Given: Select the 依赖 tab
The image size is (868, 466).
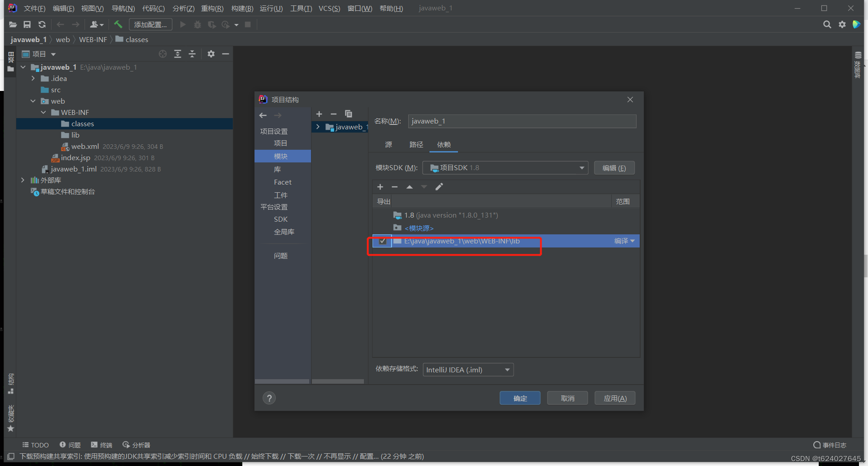Looking at the screenshot, I should click(x=444, y=144).
